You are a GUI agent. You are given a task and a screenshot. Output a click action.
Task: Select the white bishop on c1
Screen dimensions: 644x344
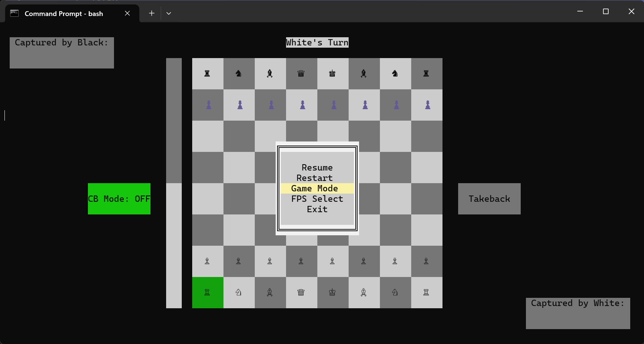point(270,293)
